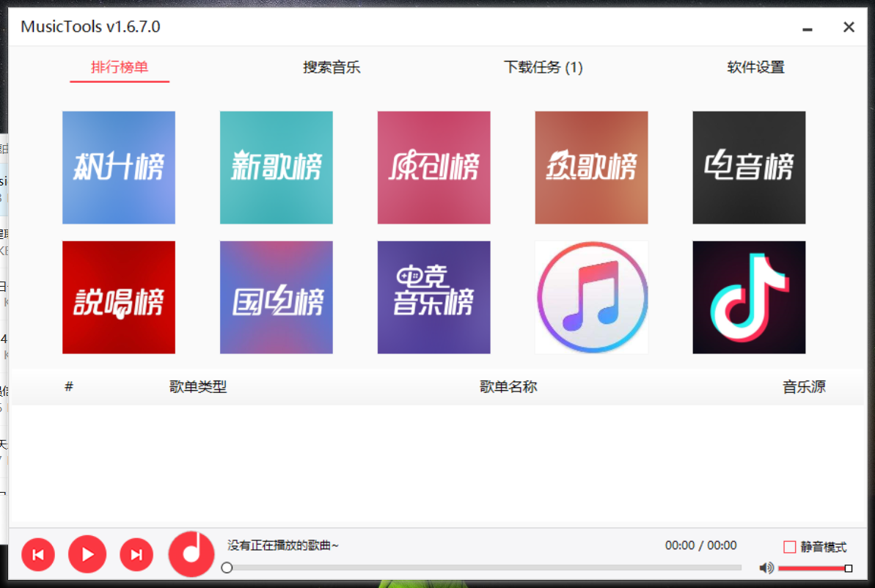Click the 00:00 / 00:00 time display
Screen dimensions: 875x588
pyautogui.click(x=701, y=545)
